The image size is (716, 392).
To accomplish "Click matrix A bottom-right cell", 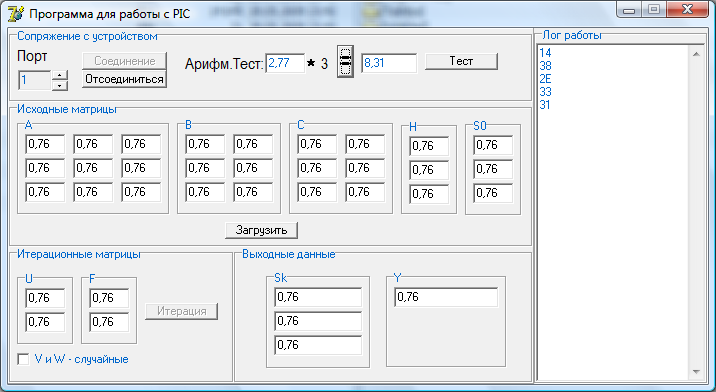I will point(141,192).
